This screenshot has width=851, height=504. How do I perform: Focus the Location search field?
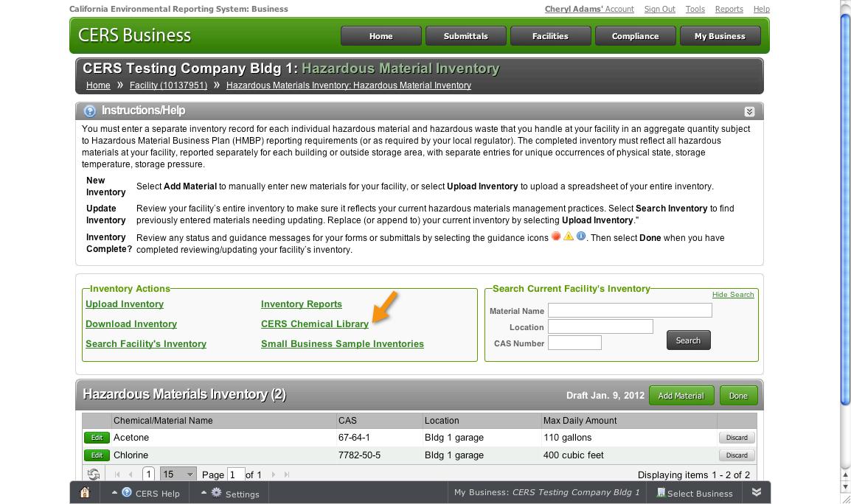pos(600,326)
